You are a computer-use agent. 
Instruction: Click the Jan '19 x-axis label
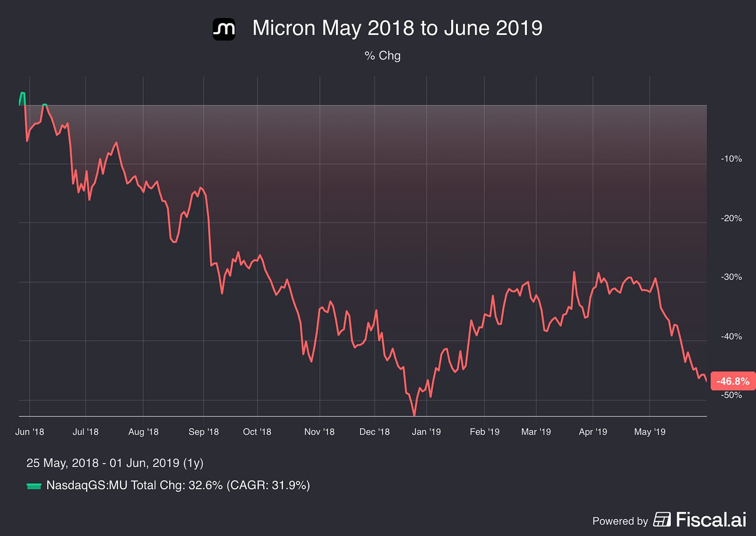[426, 432]
